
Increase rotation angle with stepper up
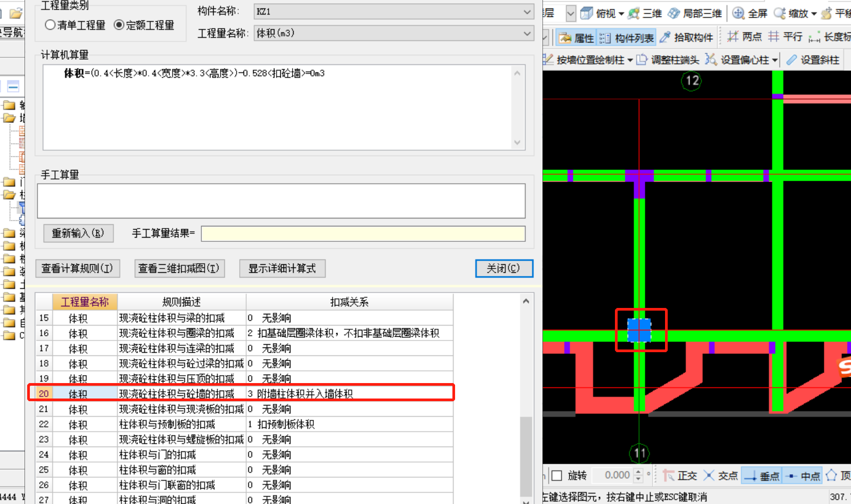638,472
